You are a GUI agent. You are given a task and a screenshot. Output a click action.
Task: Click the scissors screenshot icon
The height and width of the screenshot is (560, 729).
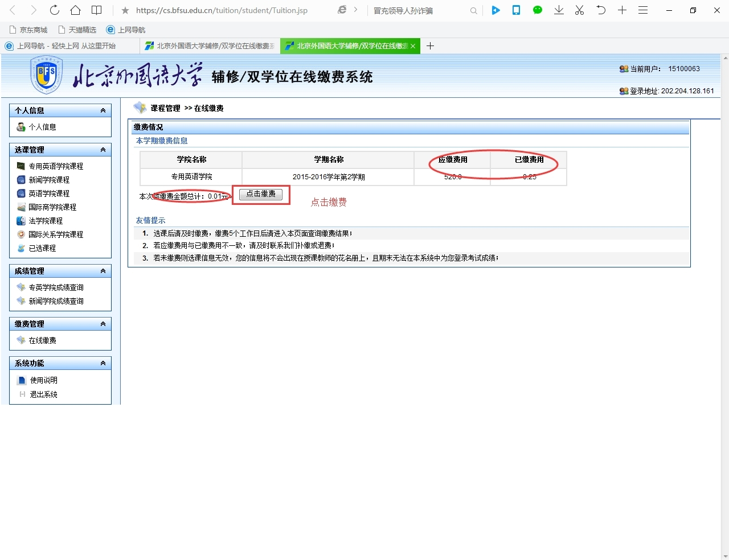[x=579, y=10]
